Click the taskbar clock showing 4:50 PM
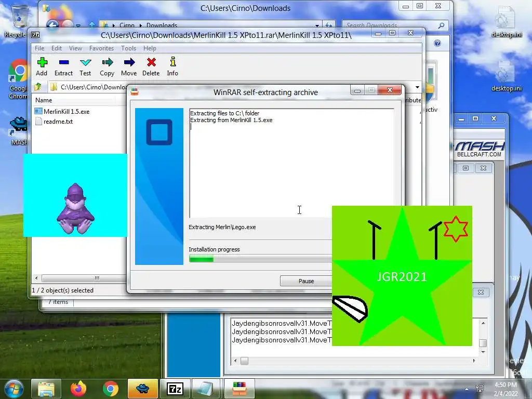The height and width of the screenshot is (399, 532). [x=506, y=389]
